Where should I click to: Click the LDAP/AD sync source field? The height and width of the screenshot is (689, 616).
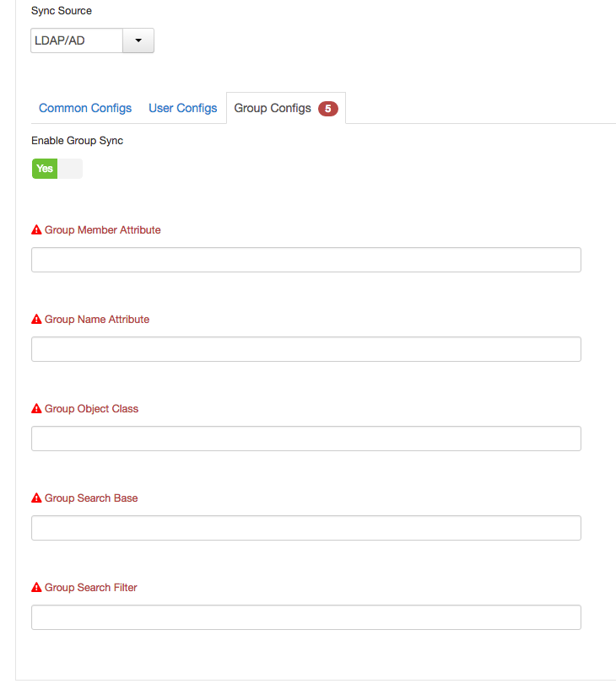(77, 40)
